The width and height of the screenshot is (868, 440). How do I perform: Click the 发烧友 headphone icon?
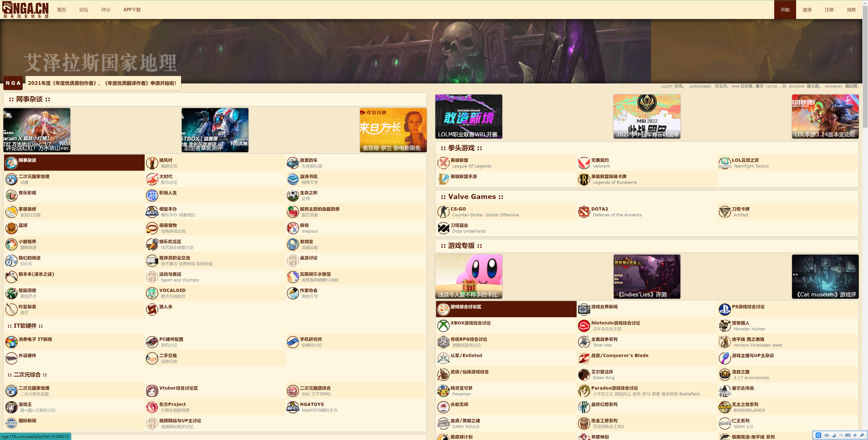(292, 244)
